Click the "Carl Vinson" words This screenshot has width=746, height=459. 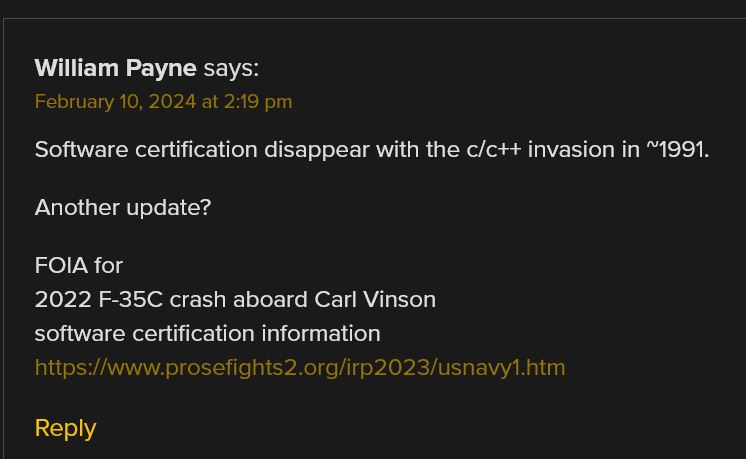click(x=375, y=300)
